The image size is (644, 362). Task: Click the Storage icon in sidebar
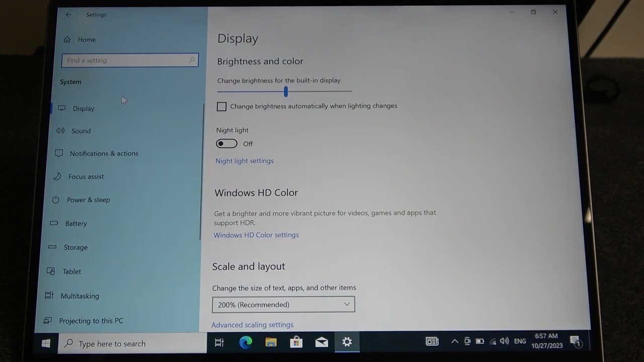[x=52, y=247]
